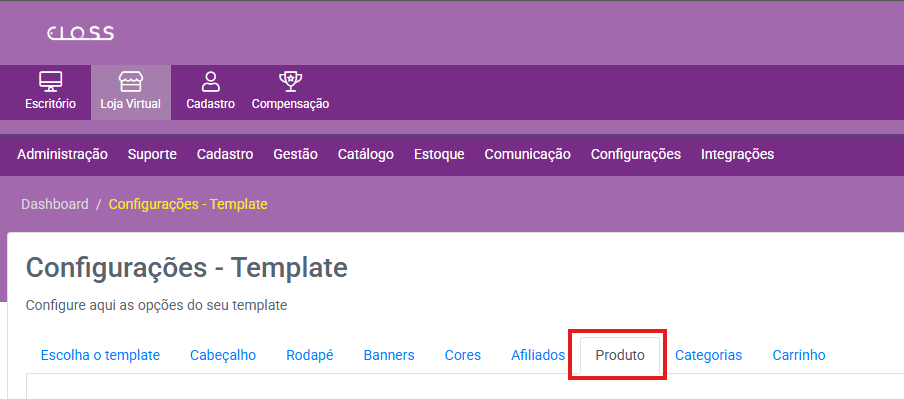Click the Escritório monitor icon
Viewport: 904px width, 399px height.
pos(51,82)
